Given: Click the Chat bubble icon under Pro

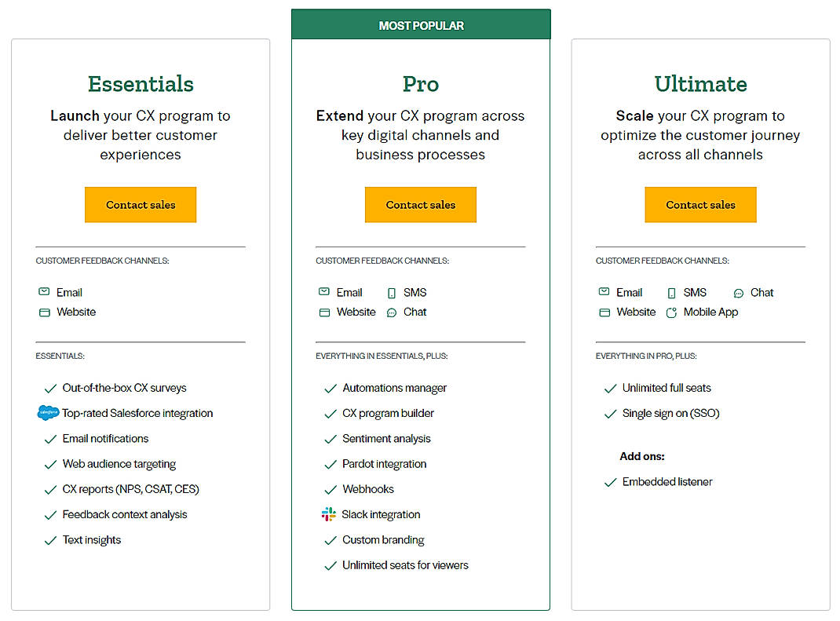Looking at the screenshot, I should pyautogui.click(x=391, y=312).
